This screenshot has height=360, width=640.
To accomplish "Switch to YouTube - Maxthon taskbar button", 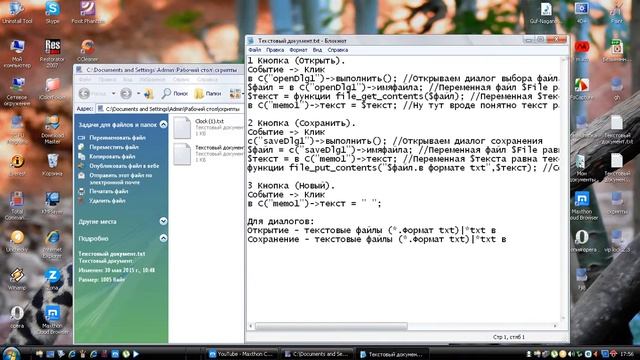I will pos(241,354).
